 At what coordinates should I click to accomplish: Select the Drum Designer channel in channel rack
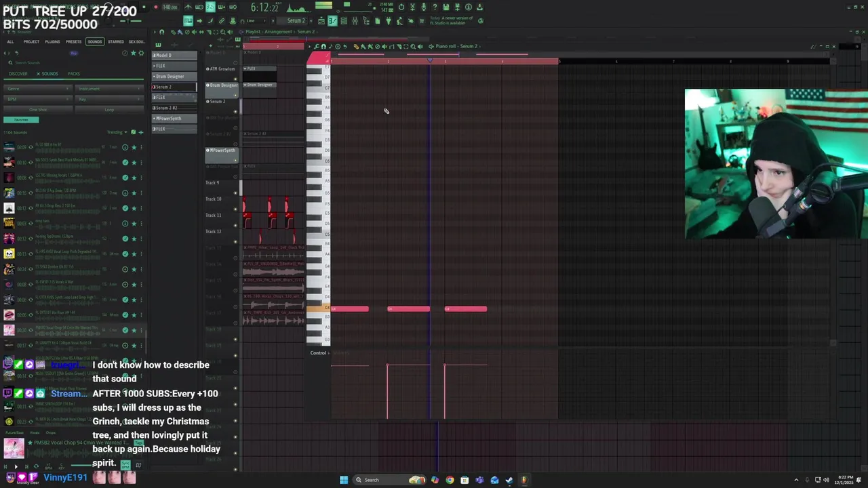[175, 76]
